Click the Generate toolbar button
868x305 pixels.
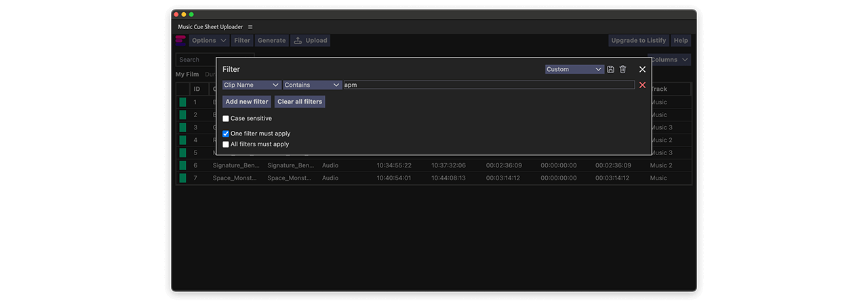[x=271, y=41]
